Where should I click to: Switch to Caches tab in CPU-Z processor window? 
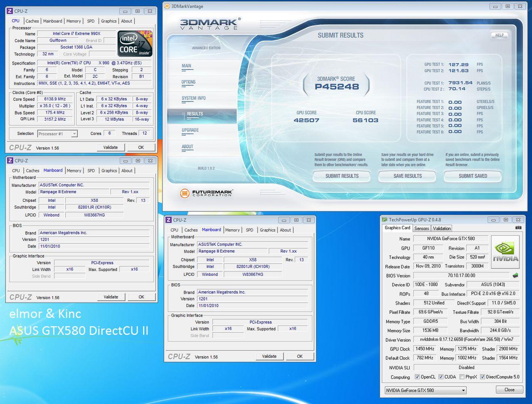[x=32, y=21]
